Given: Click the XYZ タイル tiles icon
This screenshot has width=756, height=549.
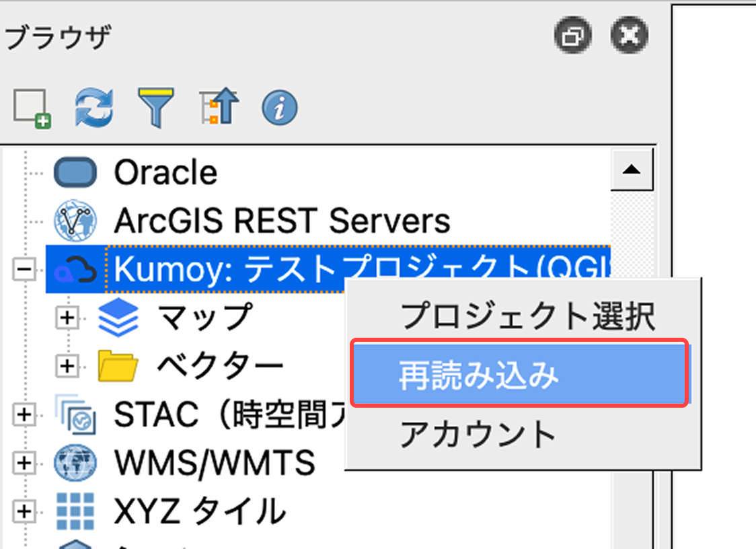Looking at the screenshot, I should pyautogui.click(x=75, y=511).
